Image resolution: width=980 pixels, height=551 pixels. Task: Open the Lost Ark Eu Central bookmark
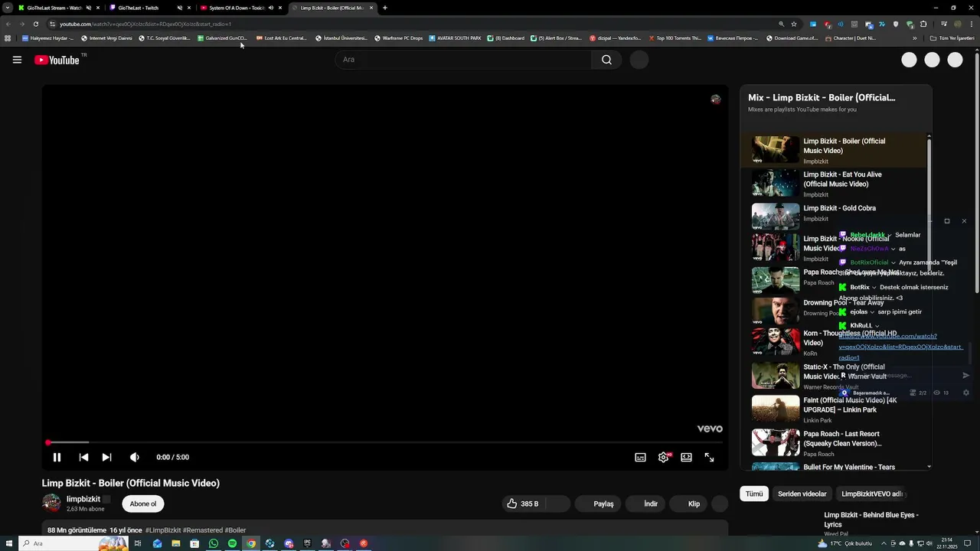pos(282,37)
